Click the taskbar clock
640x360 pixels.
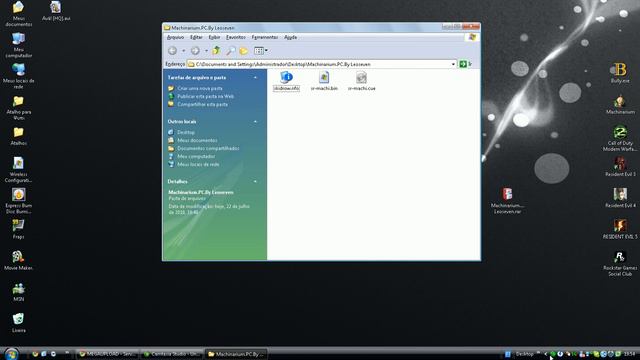(x=629, y=354)
